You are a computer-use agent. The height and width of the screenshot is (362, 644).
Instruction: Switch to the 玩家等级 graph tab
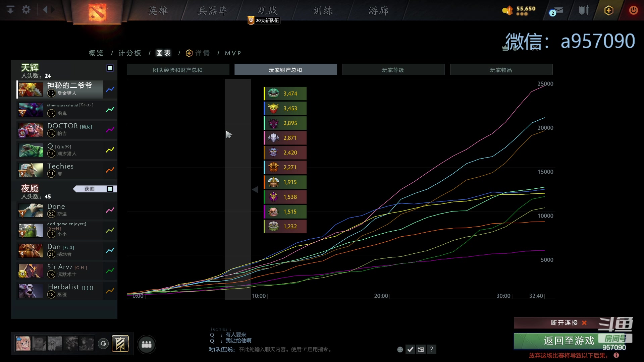[393, 70]
